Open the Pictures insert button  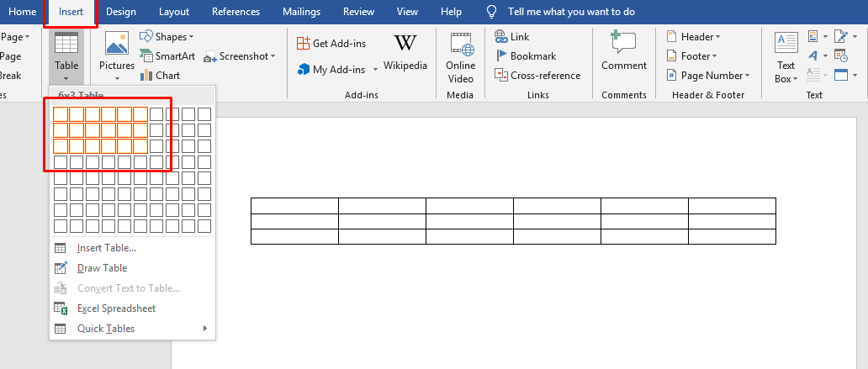[117, 56]
